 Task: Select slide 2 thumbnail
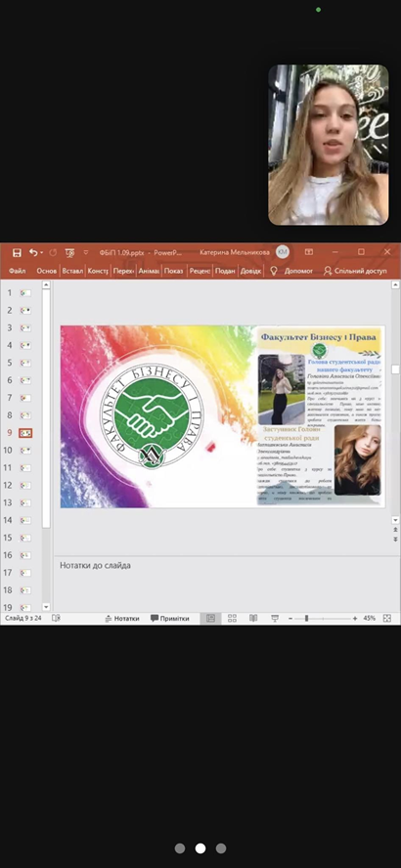pyautogui.click(x=25, y=311)
